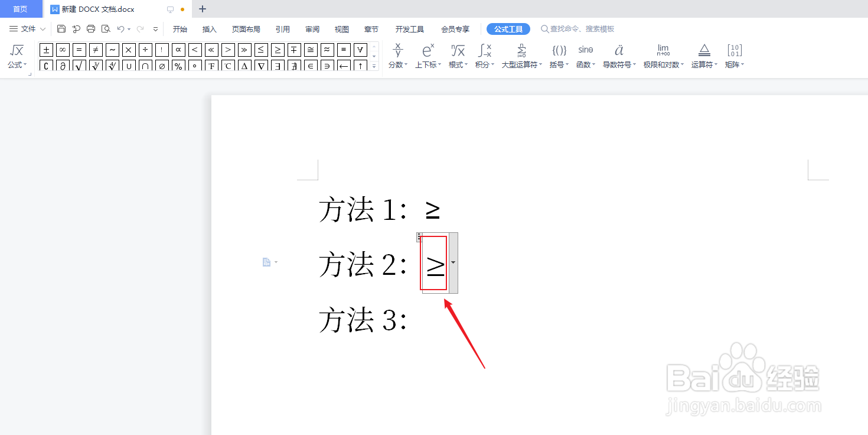This screenshot has width=868, height=435.
Task: Insert the percent (%) symbol
Action: pos(178,65)
